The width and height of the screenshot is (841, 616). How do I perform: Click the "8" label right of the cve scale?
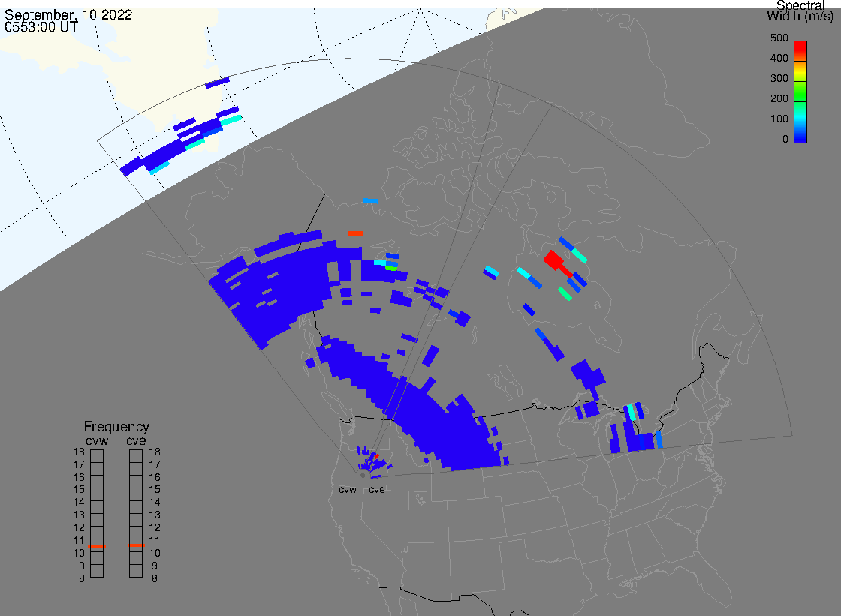click(155, 578)
